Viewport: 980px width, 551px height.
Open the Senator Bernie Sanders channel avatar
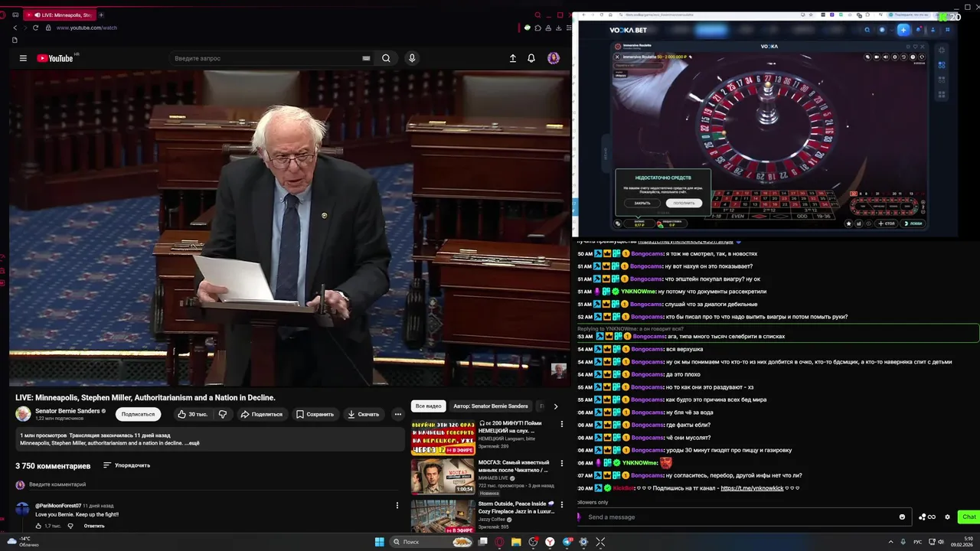23,414
